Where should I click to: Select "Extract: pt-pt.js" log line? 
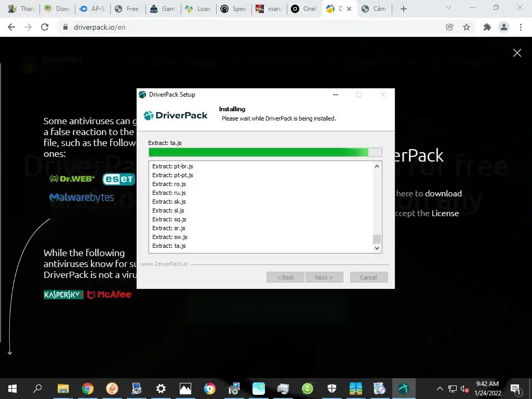click(172, 175)
